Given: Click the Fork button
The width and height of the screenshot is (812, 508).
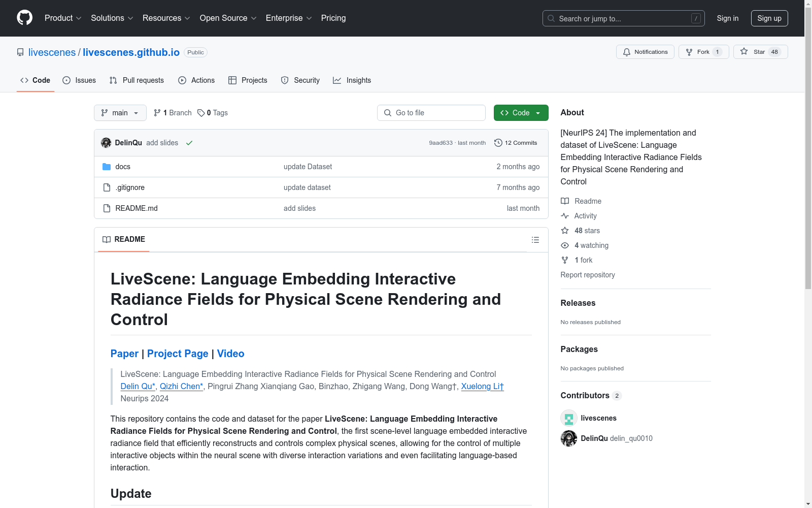Looking at the screenshot, I should (x=703, y=52).
